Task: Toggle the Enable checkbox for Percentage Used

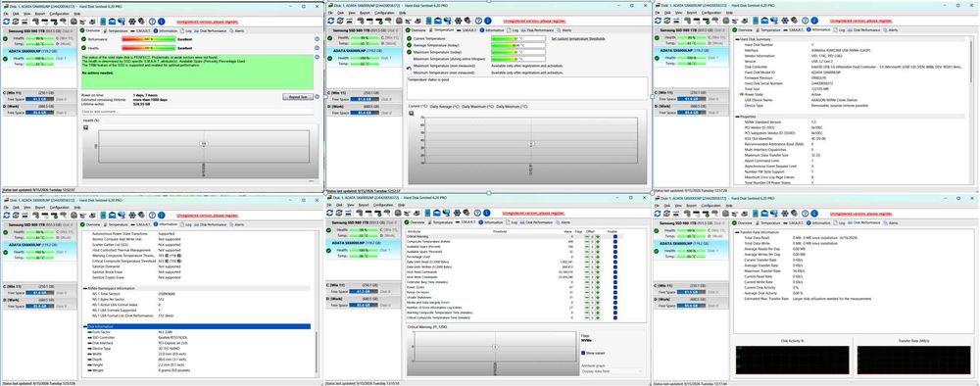Action: tap(615, 257)
